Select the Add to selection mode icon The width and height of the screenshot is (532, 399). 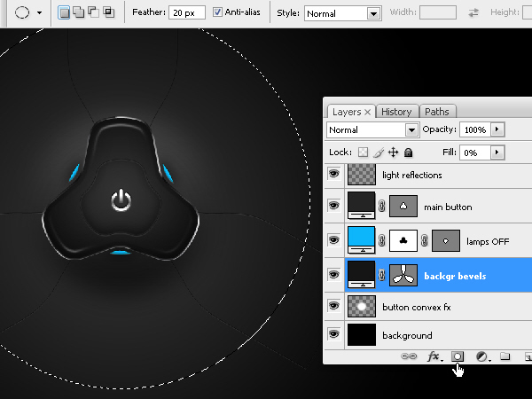[x=79, y=13]
